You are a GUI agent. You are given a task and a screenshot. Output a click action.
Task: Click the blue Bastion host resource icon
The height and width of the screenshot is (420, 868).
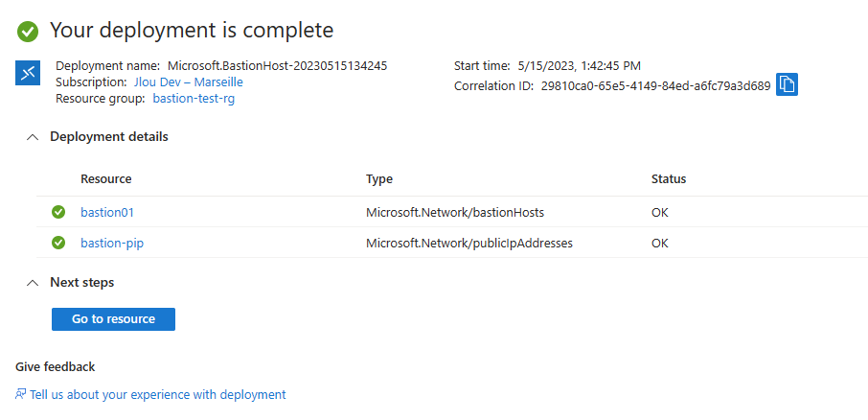(28, 73)
